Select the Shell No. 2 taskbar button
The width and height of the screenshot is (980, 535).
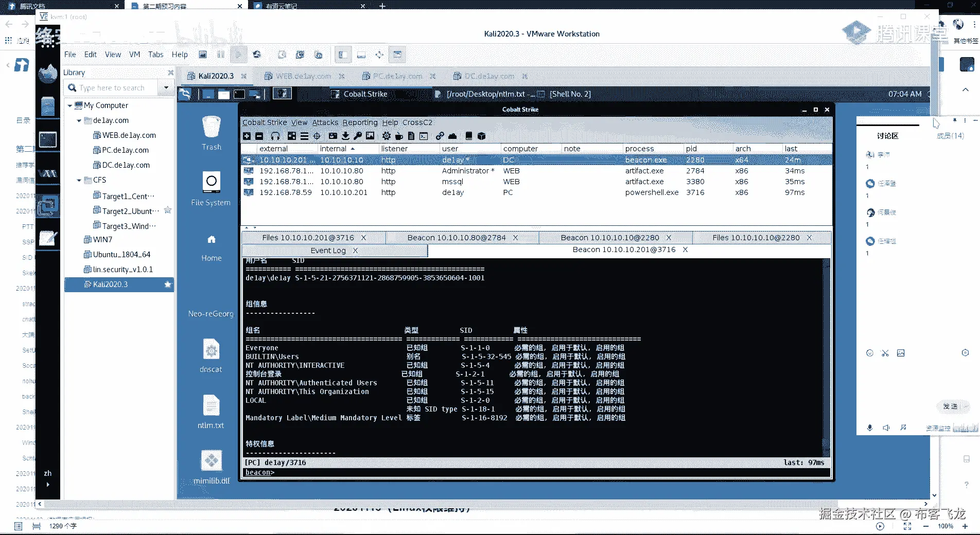pyautogui.click(x=564, y=94)
